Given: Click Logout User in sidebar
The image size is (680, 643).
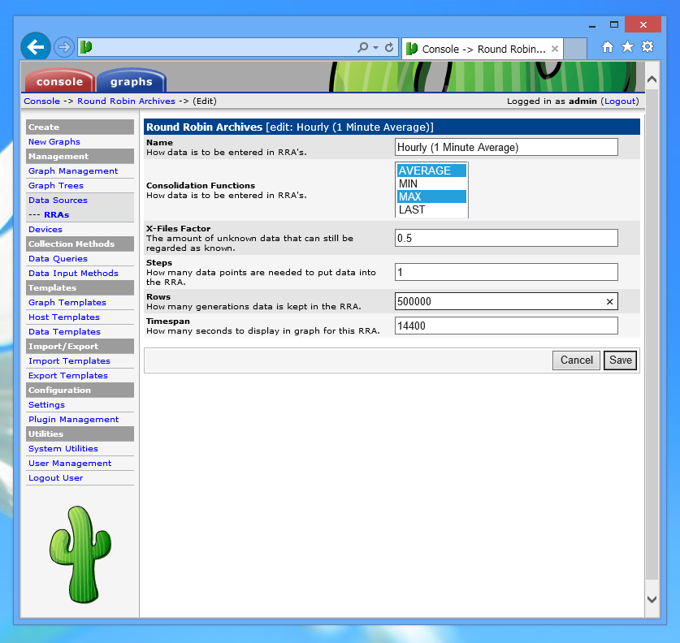Looking at the screenshot, I should 56,478.
